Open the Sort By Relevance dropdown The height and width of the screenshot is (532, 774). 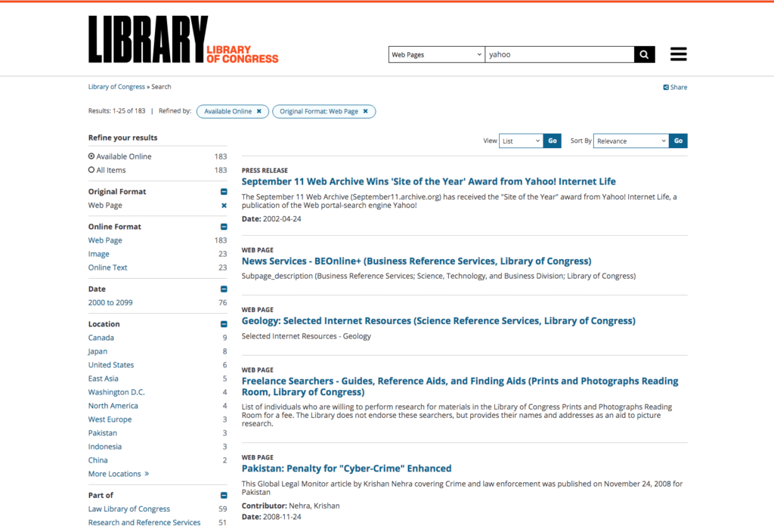(x=631, y=141)
